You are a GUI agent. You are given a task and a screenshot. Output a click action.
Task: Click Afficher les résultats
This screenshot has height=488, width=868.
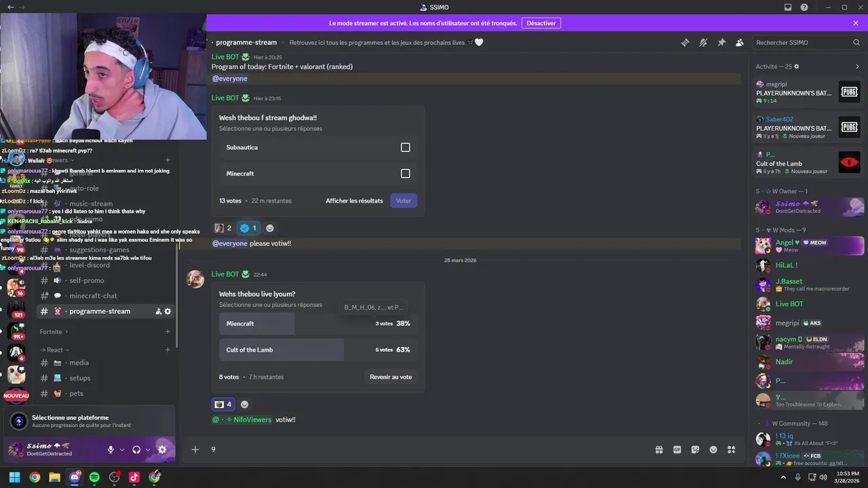[x=354, y=201]
